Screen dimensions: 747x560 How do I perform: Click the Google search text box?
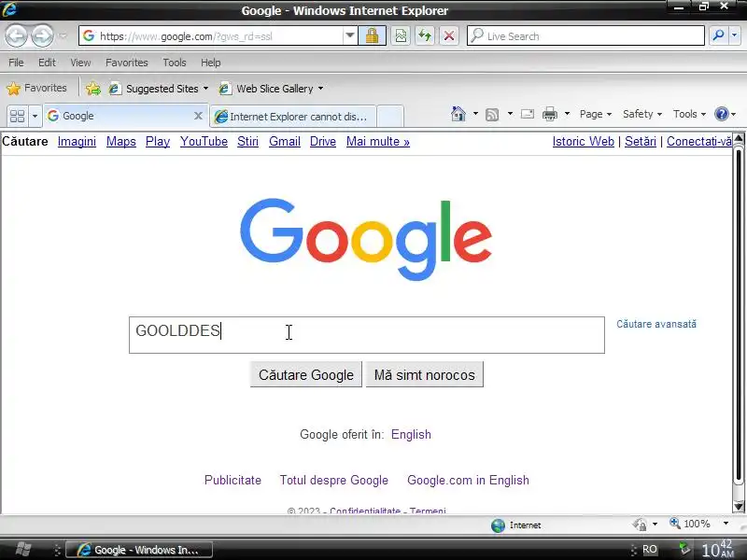tap(367, 335)
